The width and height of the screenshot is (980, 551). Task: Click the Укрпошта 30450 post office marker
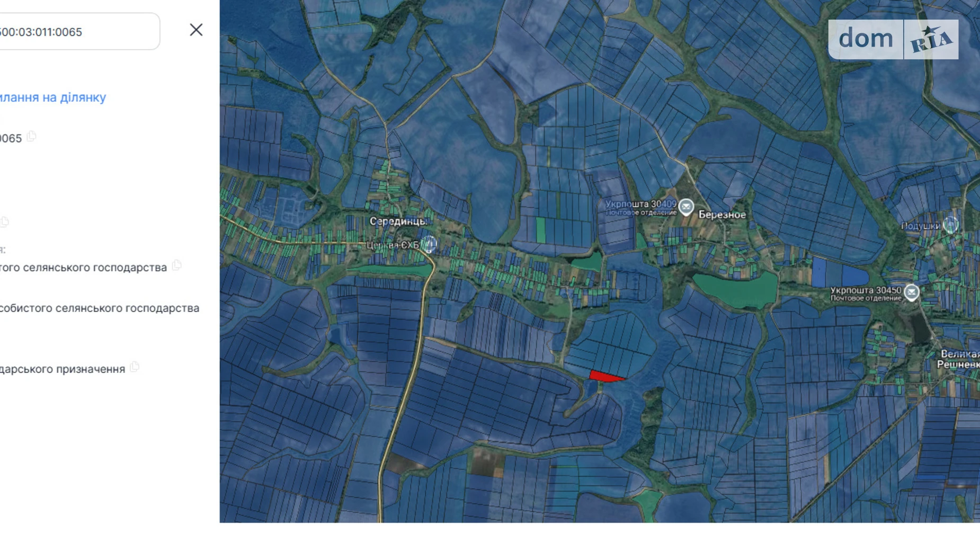(911, 292)
